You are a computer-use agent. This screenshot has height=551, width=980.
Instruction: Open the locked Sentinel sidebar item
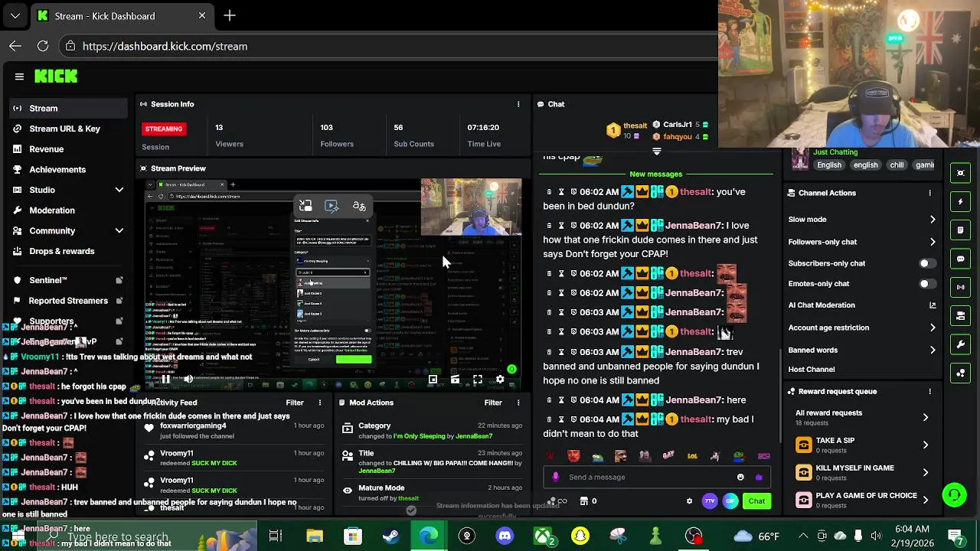[69, 280]
